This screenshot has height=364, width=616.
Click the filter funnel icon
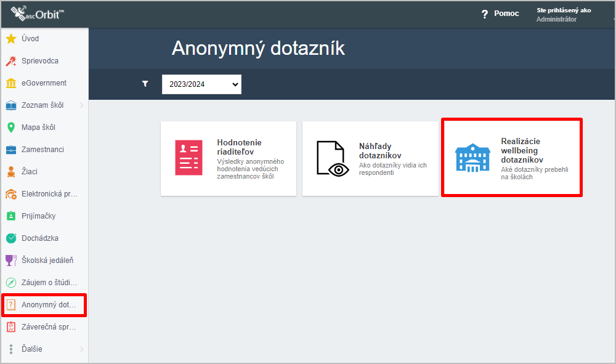point(145,84)
